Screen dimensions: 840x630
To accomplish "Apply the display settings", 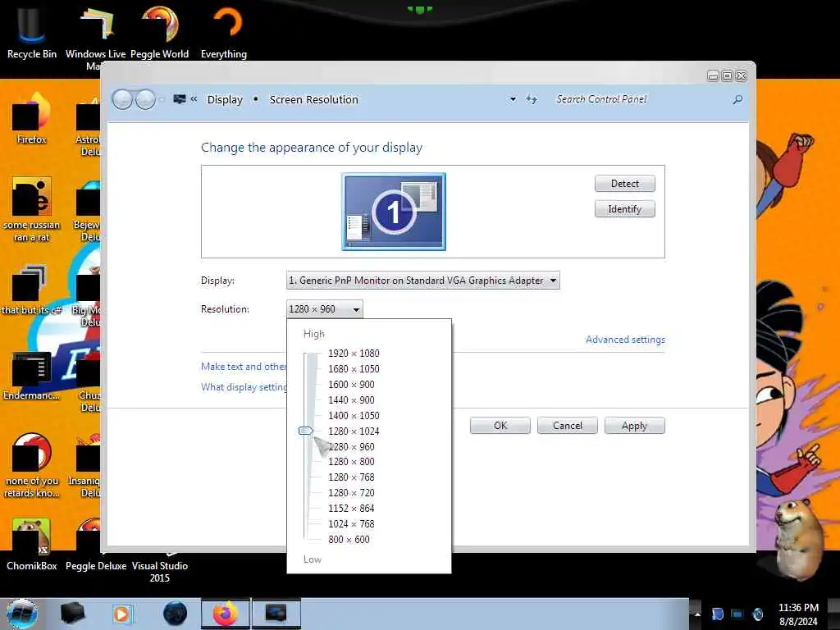I will 634,426.
